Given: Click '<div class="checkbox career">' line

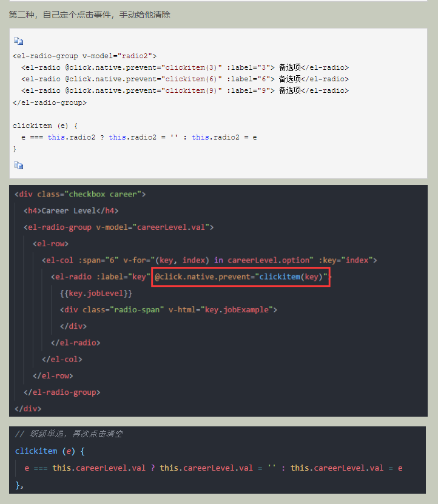Looking at the screenshot, I should pos(80,194).
